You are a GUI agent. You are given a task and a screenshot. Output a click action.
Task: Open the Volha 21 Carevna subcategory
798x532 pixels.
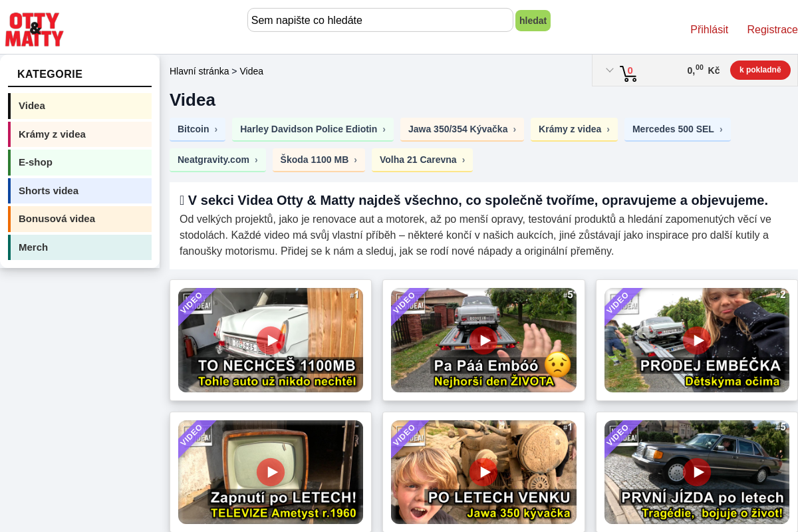[x=422, y=160]
